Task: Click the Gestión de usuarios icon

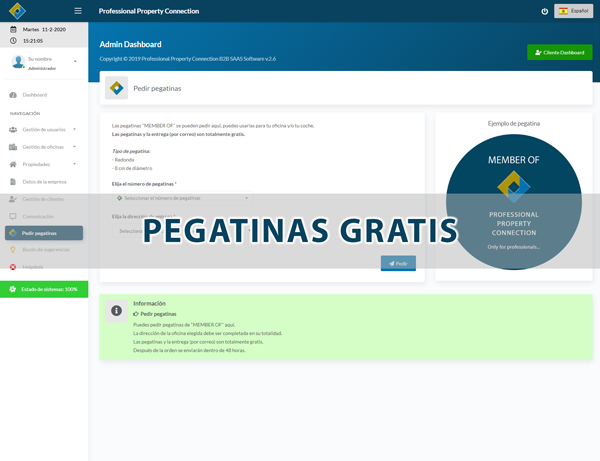Action: [13, 130]
